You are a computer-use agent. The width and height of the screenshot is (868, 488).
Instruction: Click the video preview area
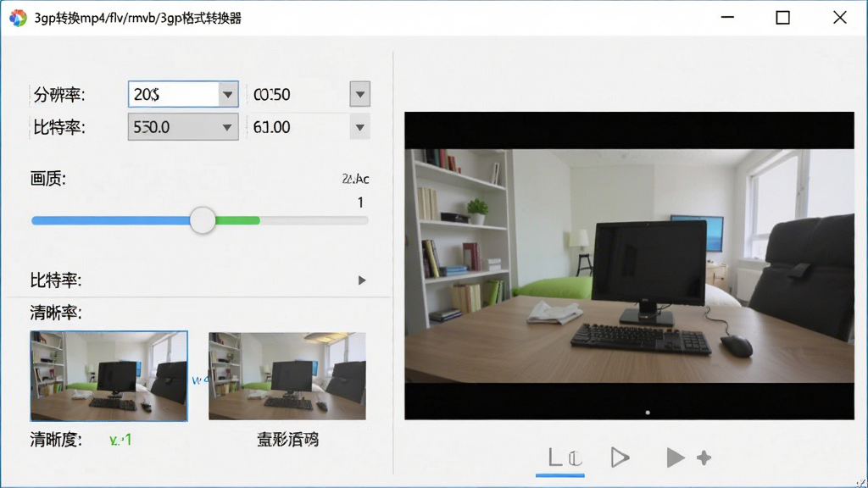click(x=630, y=265)
